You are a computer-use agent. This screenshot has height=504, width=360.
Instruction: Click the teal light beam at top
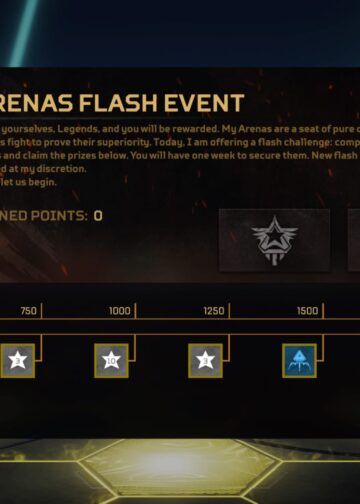coord(24,33)
